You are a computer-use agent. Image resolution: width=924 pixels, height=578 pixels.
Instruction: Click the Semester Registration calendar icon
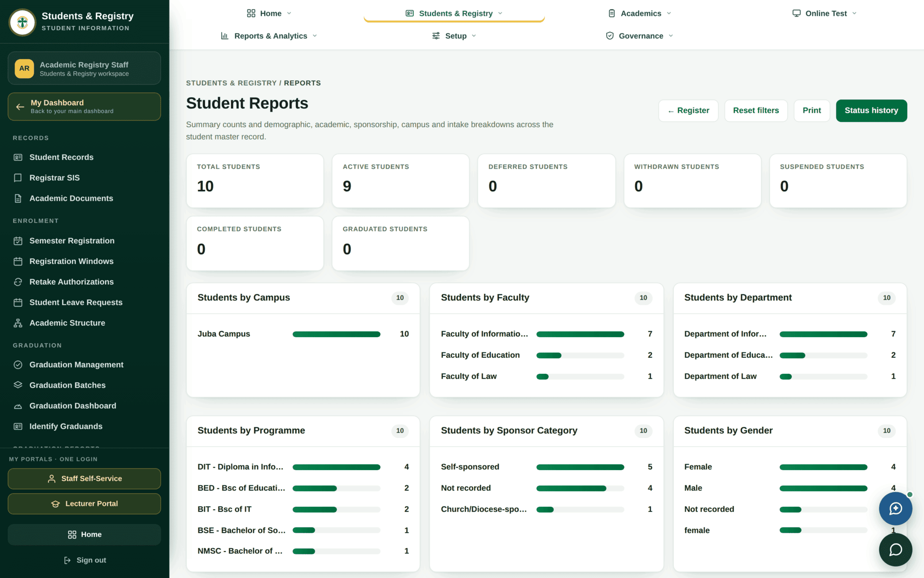(18, 241)
